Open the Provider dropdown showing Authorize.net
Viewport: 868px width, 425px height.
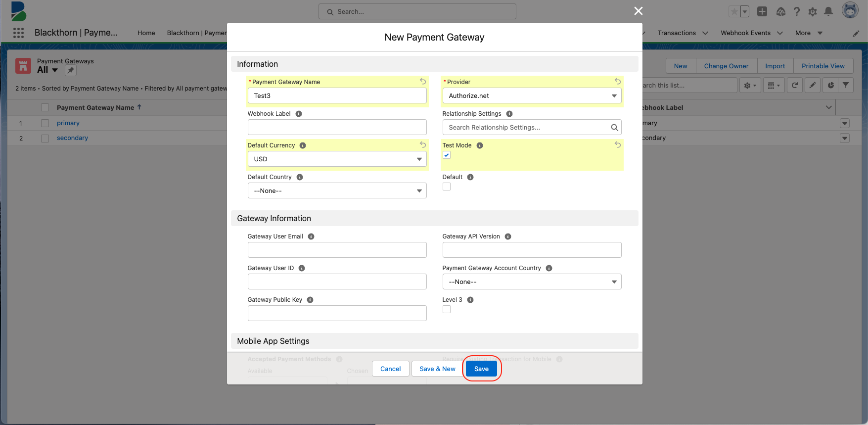coord(532,95)
